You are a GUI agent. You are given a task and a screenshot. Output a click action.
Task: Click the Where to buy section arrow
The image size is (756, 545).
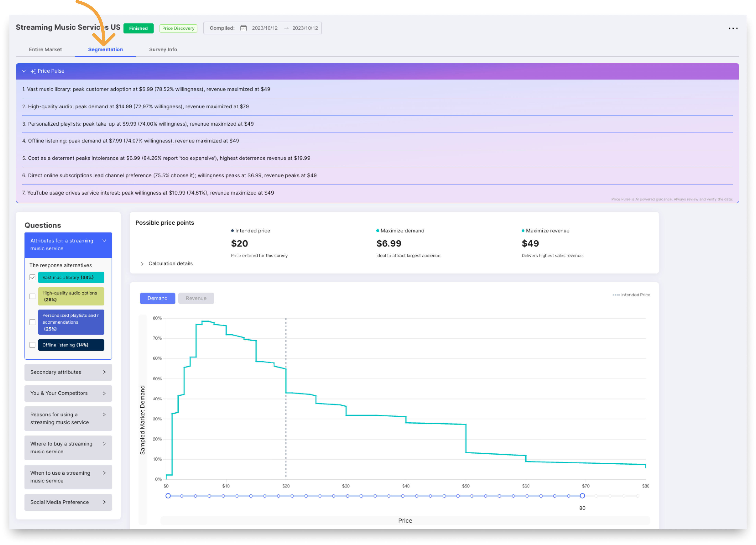click(104, 444)
